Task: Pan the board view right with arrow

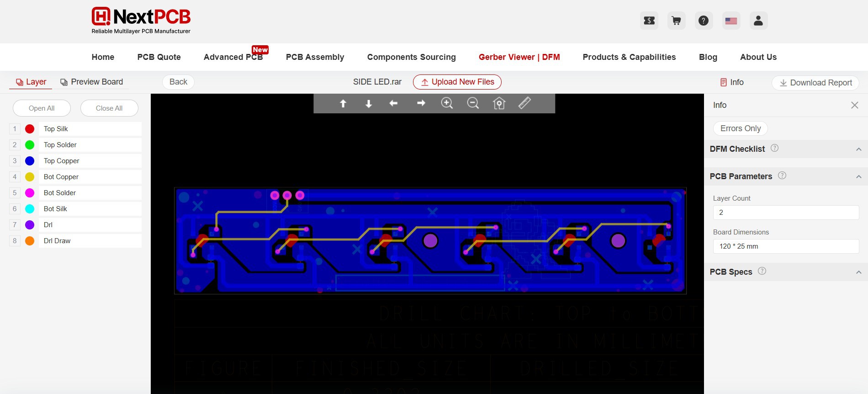Action: click(x=421, y=103)
